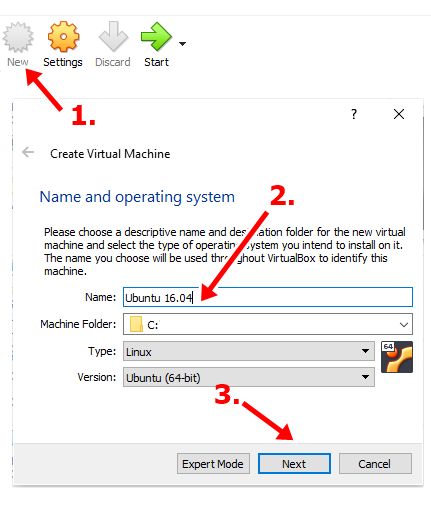Close the Create Virtual Machine dialog
This screenshot has height=513, width=431.
[399, 114]
